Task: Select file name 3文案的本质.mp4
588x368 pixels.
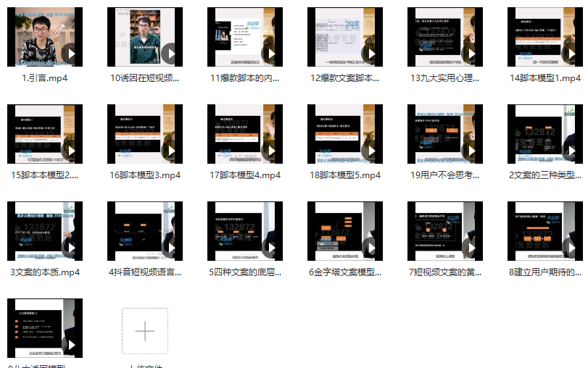Action: point(45,272)
